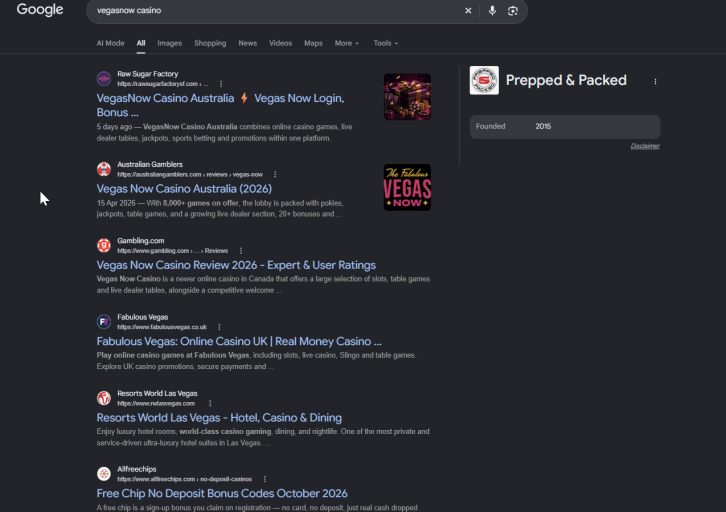Open Vegas Now Casino Review 2026 link
The height and width of the screenshot is (512, 726).
point(236,265)
